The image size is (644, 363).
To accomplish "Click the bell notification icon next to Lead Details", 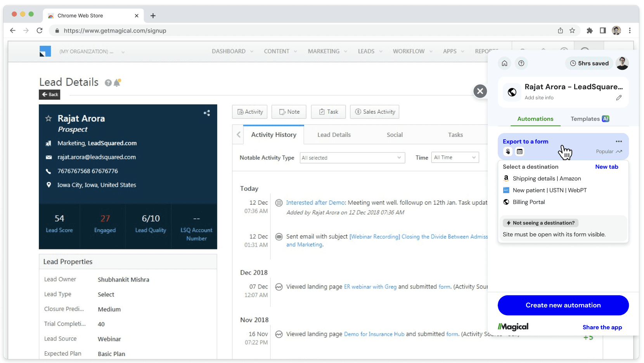I will click(117, 82).
